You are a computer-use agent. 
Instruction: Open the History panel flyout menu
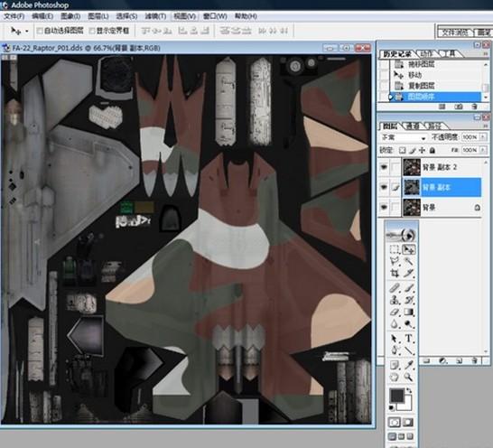(x=486, y=54)
